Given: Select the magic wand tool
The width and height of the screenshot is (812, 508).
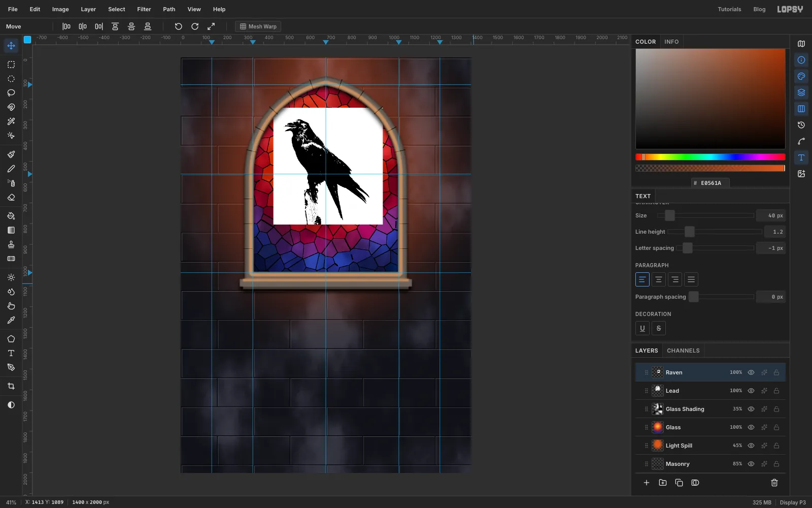Looking at the screenshot, I should click(x=11, y=121).
